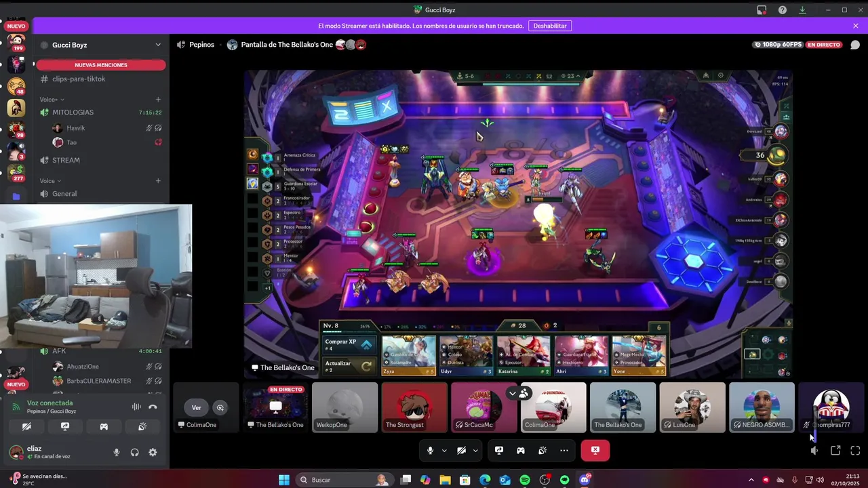The image size is (868, 488).
Task: Create a channel in the Voice+ category
Action: [158, 100]
